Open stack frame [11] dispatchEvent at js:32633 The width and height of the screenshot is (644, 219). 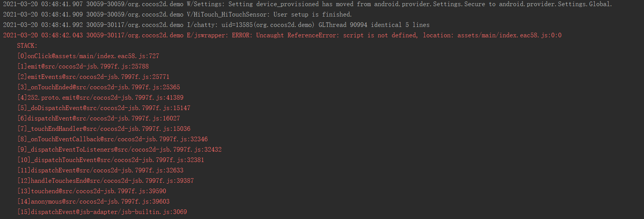tap(100, 171)
